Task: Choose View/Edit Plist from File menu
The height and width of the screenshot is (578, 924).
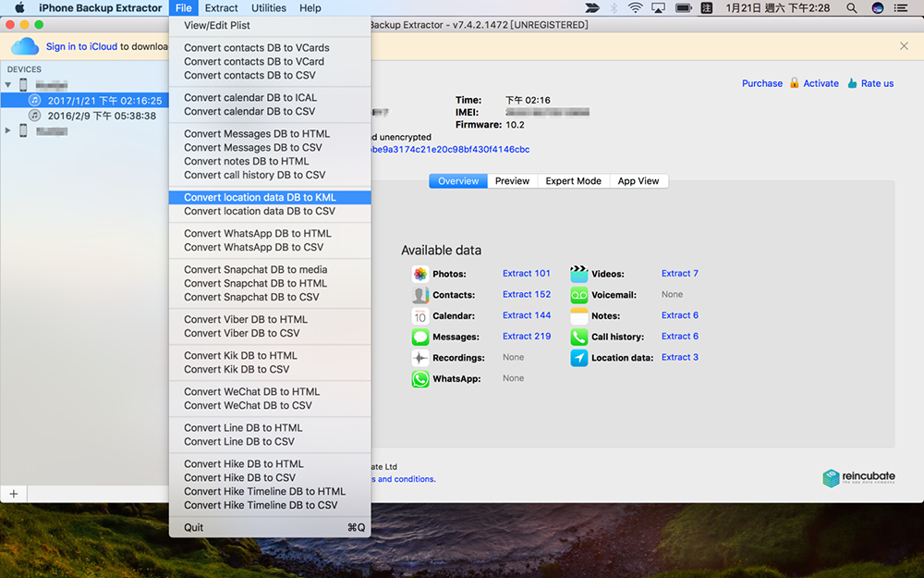Action: click(270, 25)
